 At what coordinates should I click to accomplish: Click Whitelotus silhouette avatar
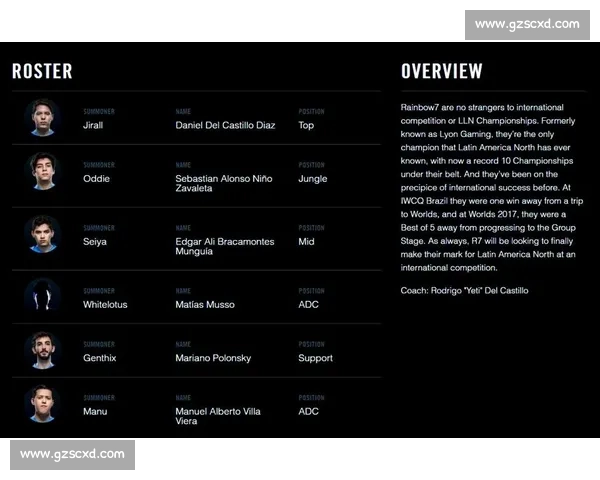pyautogui.click(x=42, y=296)
